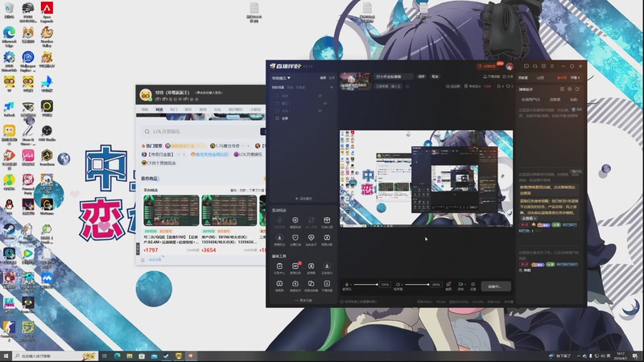644x362 pixels.
Task: Switch to the 在线用户 tab
Action: click(530, 100)
